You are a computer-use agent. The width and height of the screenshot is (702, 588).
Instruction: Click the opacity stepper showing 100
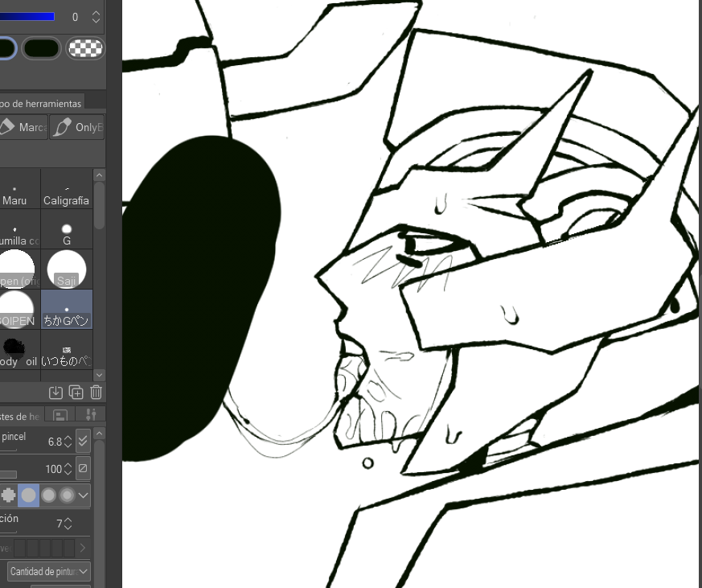[x=68, y=469]
